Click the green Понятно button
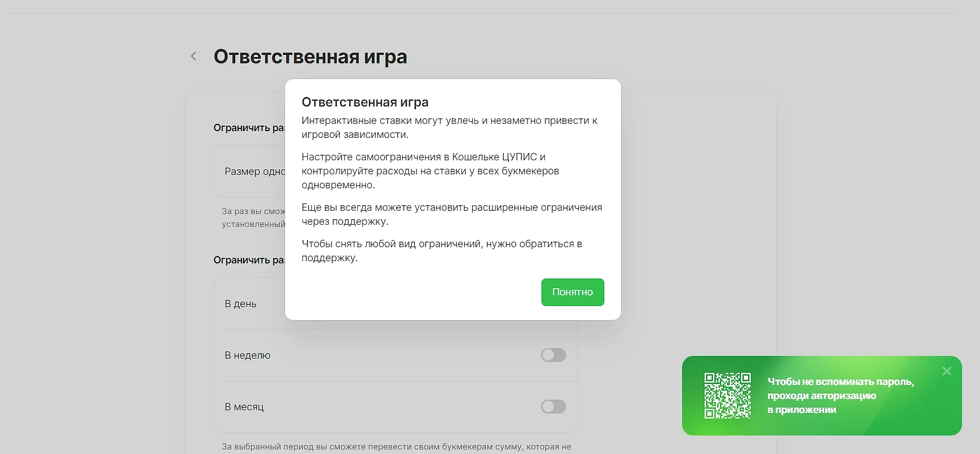The image size is (980, 454). pos(572,292)
